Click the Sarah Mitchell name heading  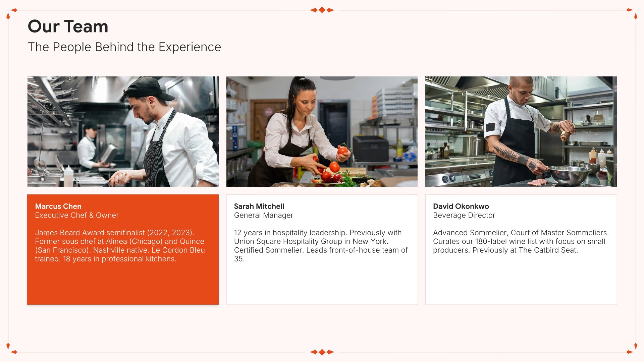(259, 206)
